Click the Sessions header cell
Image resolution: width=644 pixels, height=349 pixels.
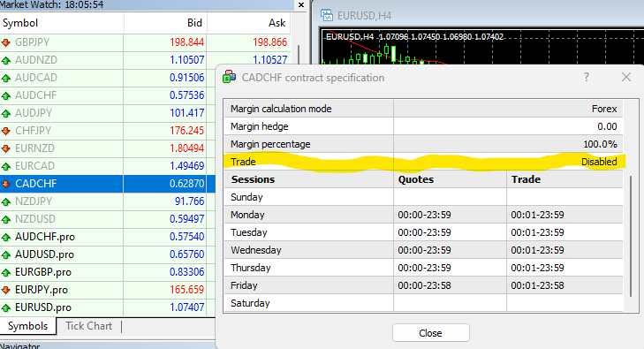pos(309,179)
